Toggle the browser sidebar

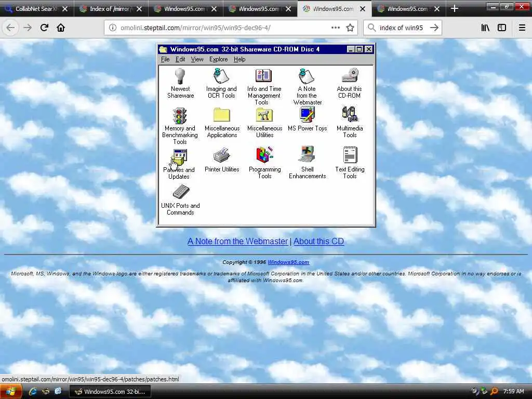502,28
